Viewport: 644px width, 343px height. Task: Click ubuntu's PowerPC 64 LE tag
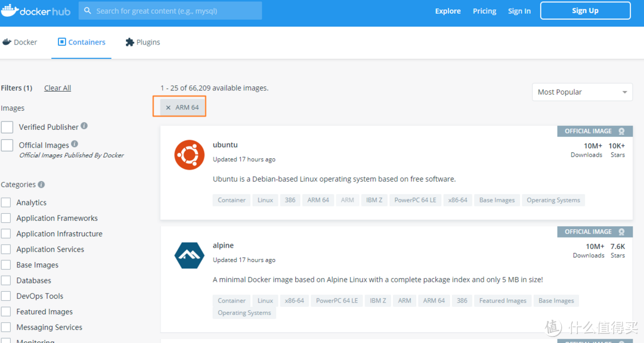[415, 200]
